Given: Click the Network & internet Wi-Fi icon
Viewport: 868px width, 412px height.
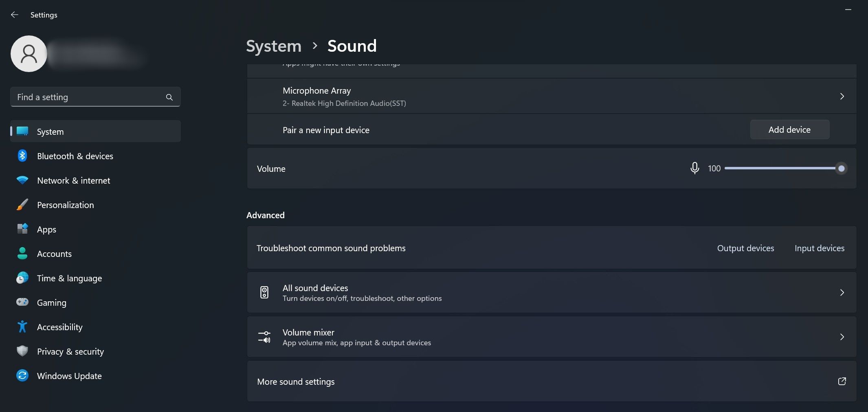Looking at the screenshot, I should point(22,180).
